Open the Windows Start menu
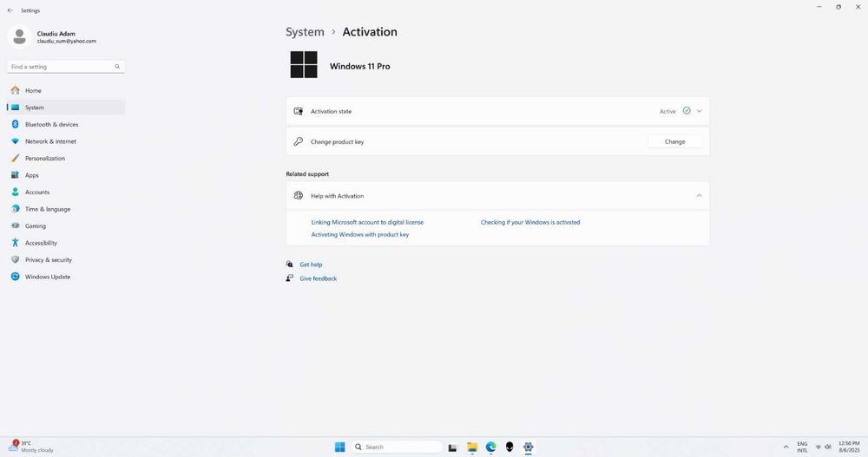This screenshot has width=868, height=457. point(340,447)
